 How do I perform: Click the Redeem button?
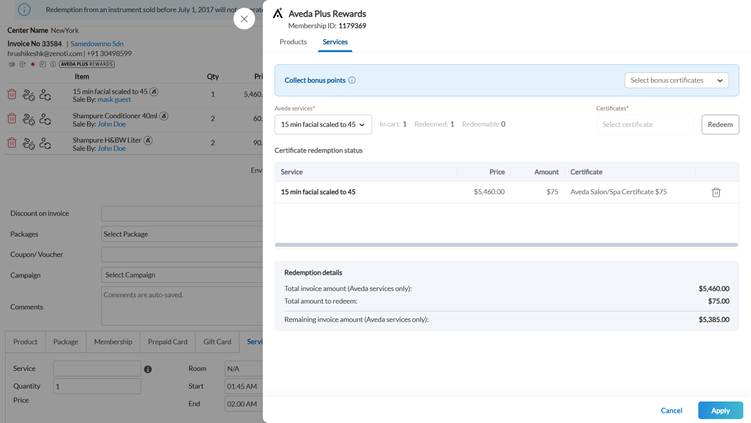(720, 124)
